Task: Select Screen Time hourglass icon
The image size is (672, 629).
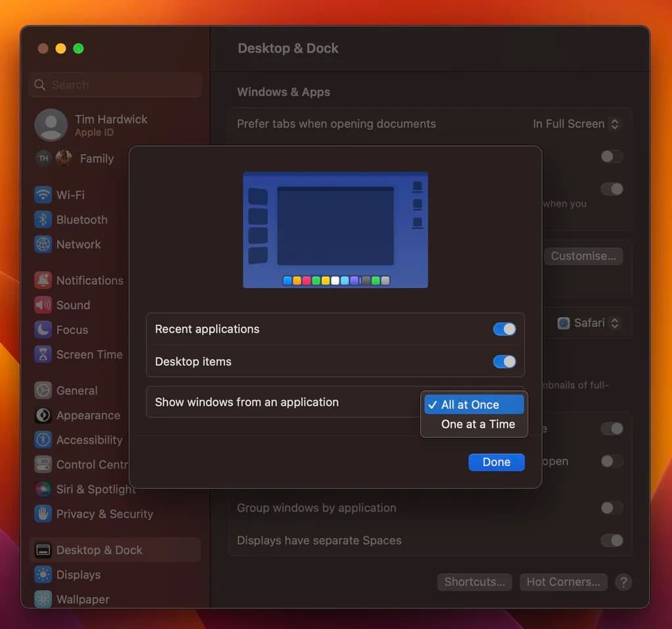Action: [x=43, y=355]
